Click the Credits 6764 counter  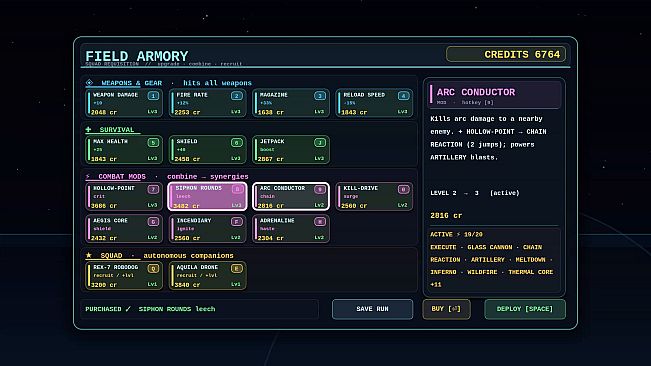(506, 54)
